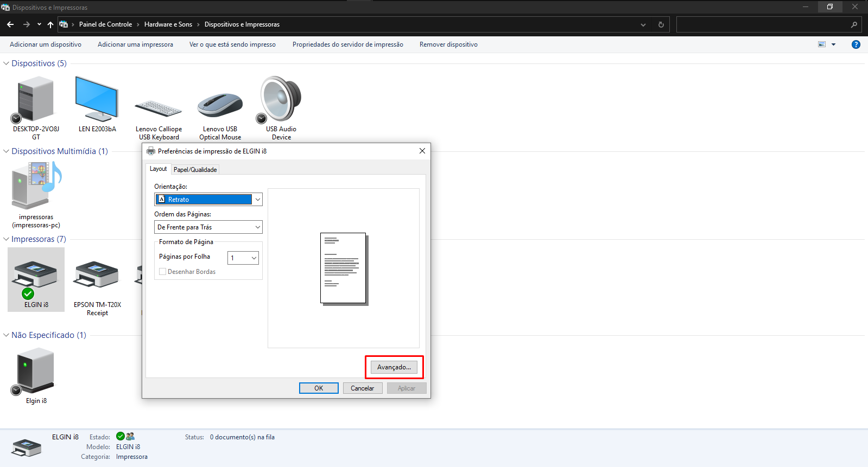This screenshot has width=868, height=467.
Task: Select the Lenovo USB Optical Mouse icon
Action: tap(220, 105)
